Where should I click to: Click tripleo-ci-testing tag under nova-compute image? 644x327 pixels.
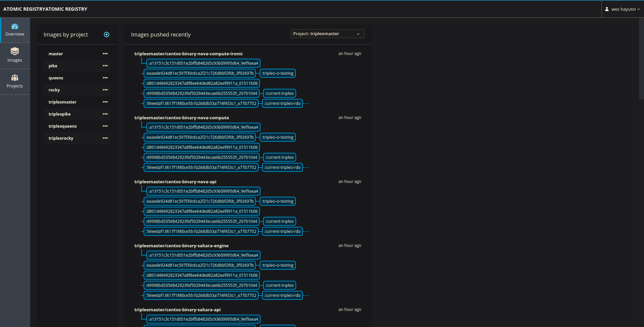pyautogui.click(x=277, y=137)
